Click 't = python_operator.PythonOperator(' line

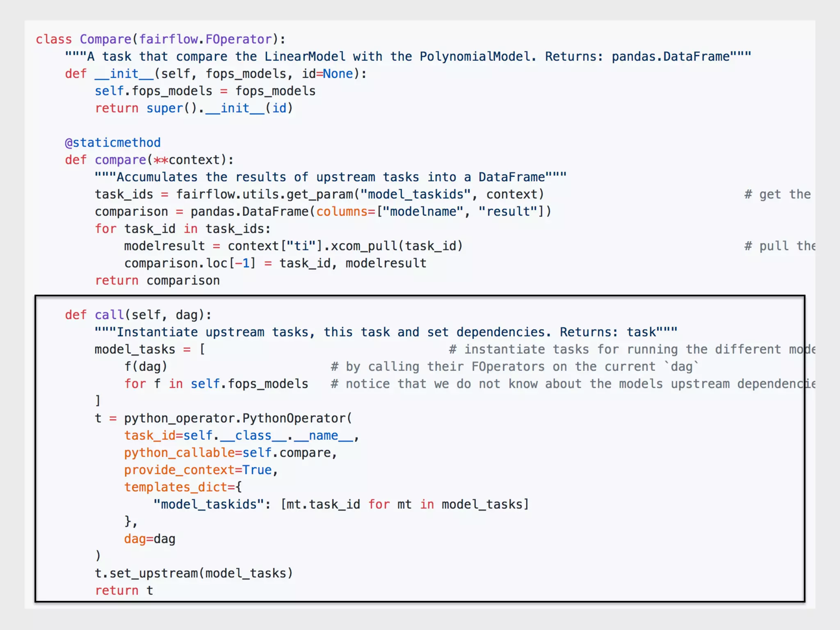224,418
